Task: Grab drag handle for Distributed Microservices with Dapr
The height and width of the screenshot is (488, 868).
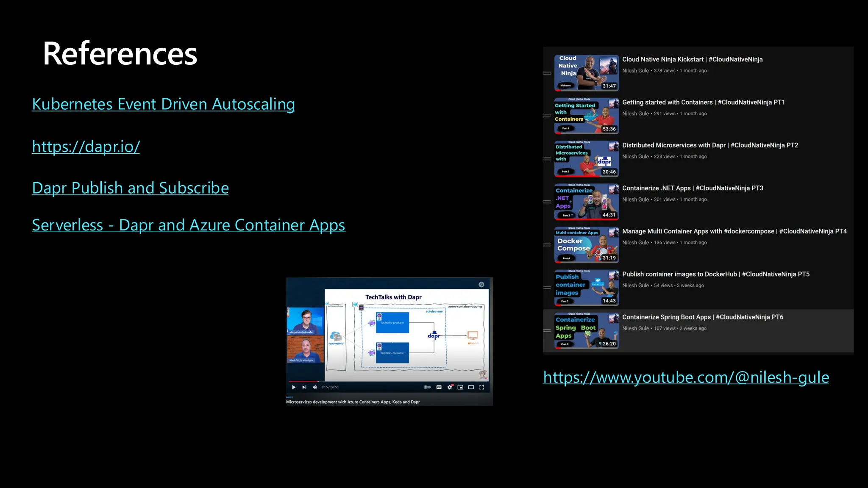Action: pyautogui.click(x=547, y=159)
